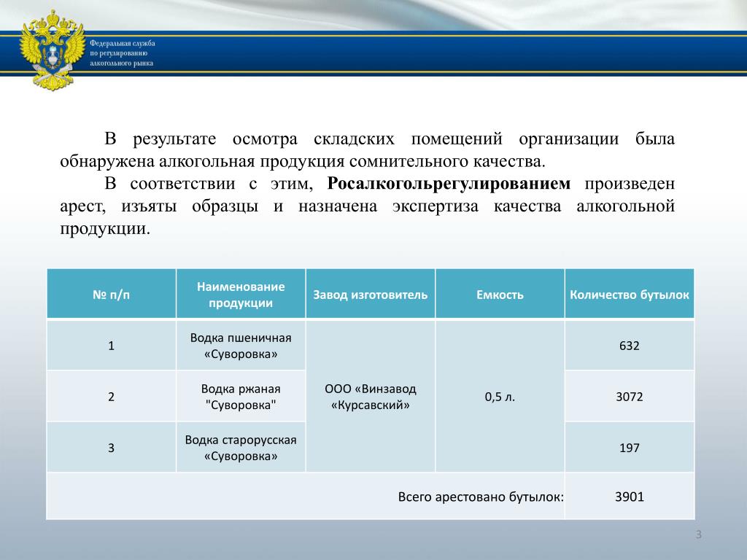Click the 'Водка пшеничная «Суворовка»' cell
The width and height of the screenshot is (747, 560).
click(x=241, y=345)
